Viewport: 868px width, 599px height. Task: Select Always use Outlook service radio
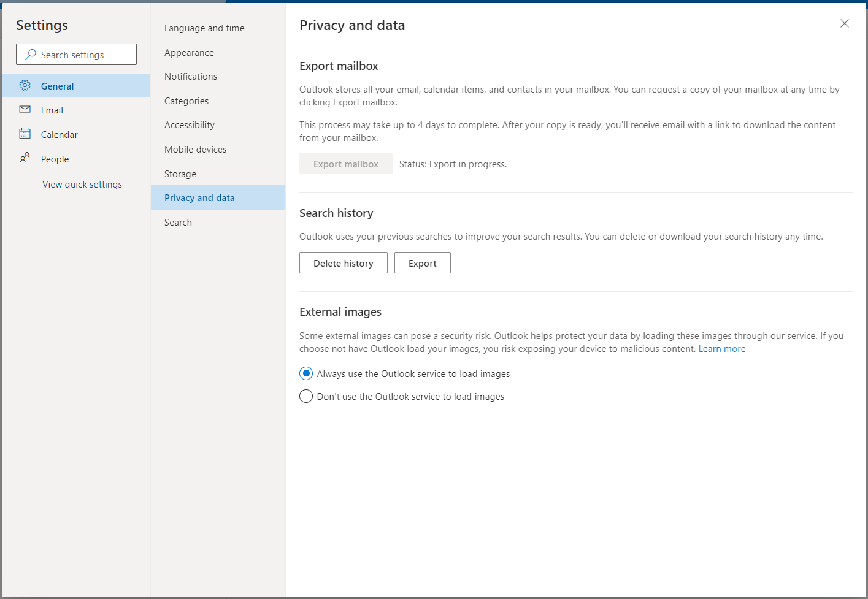306,373
